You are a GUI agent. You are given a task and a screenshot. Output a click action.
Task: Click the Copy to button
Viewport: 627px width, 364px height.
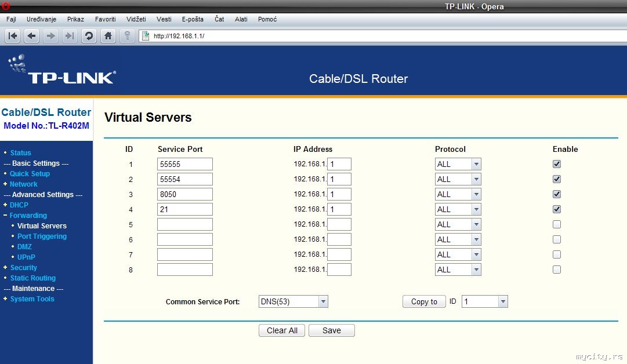(x=424, y=301)
